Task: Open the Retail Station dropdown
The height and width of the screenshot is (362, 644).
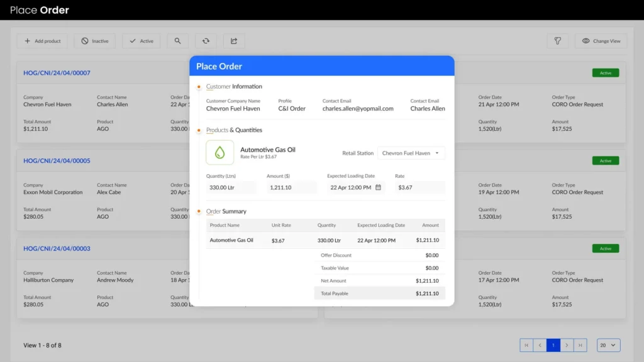Action: point(411,153)
